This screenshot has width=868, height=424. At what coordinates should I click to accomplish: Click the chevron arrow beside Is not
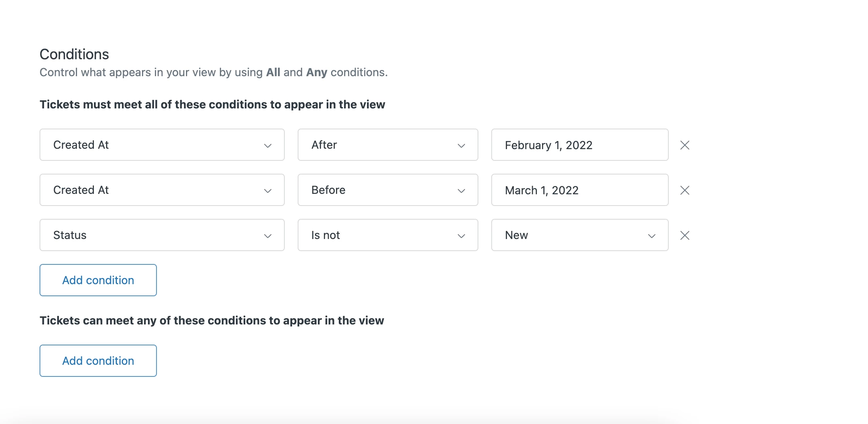(461, 236)
